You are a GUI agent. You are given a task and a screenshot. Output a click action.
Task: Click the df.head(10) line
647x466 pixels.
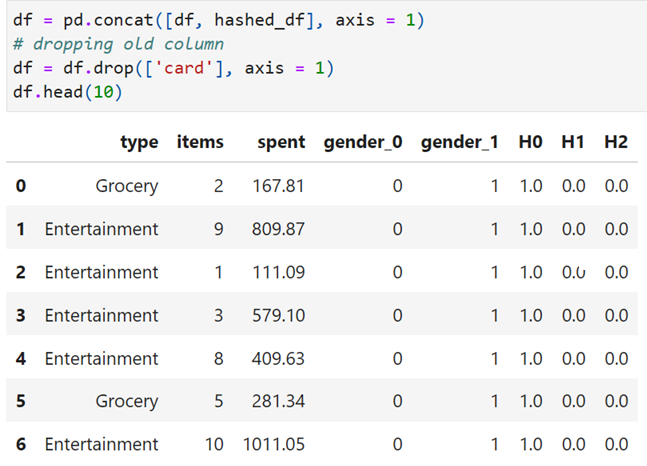coord(68,92)
